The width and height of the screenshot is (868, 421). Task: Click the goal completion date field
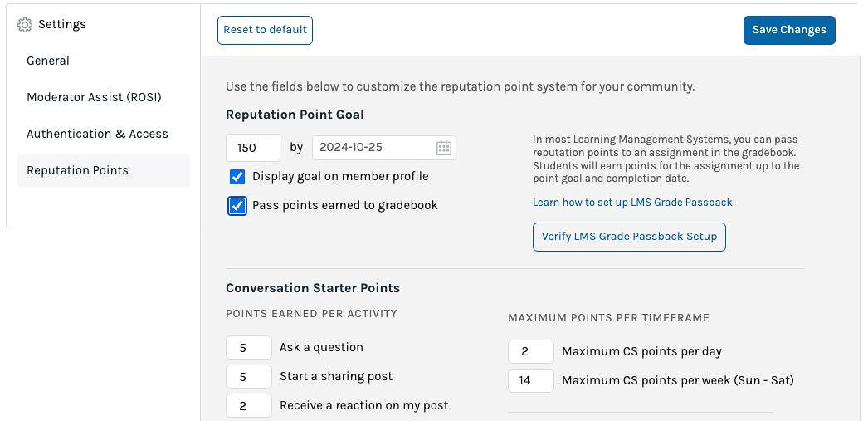(373, 149)
